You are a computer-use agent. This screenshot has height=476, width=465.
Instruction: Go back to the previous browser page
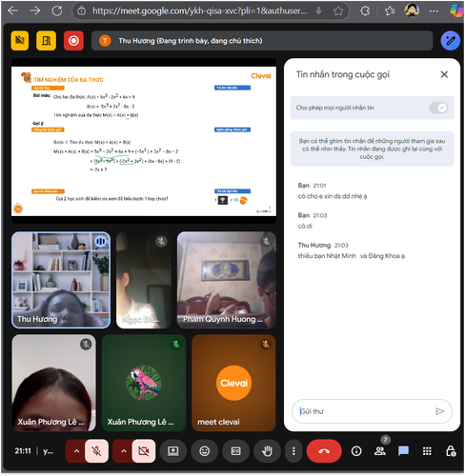[12, 11]
